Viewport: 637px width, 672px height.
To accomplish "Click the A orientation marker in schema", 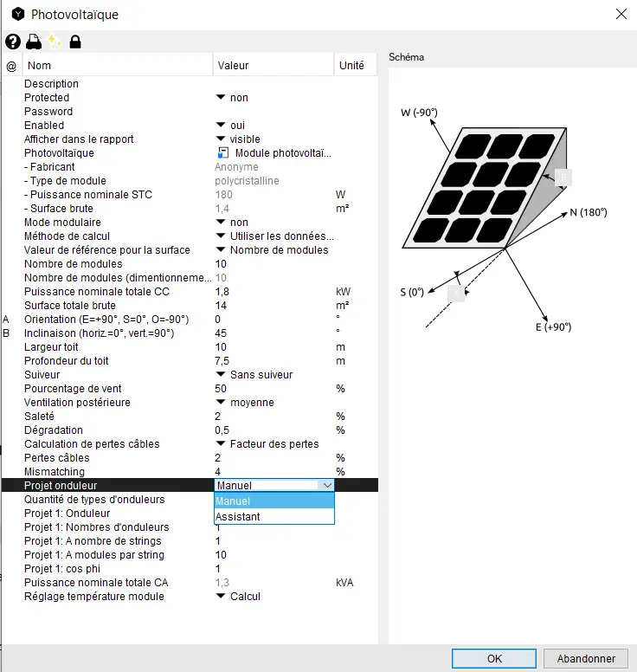I will 456,294.
